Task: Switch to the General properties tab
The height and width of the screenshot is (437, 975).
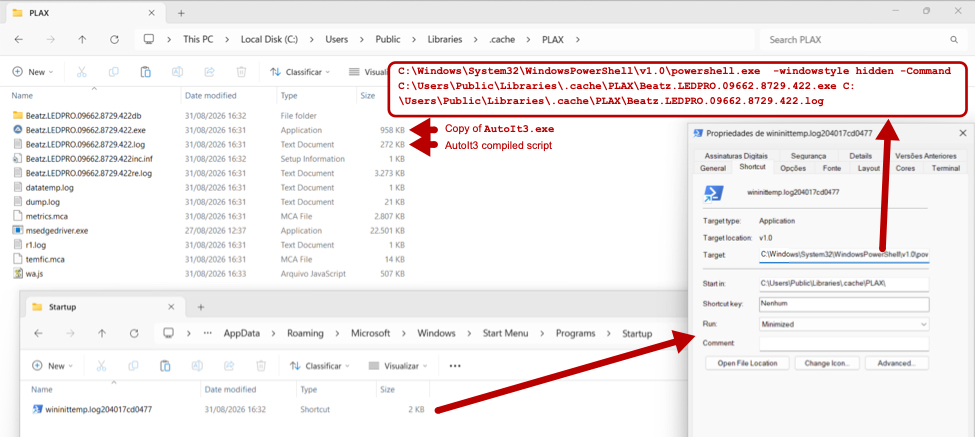Action: [x=713, y=168]
